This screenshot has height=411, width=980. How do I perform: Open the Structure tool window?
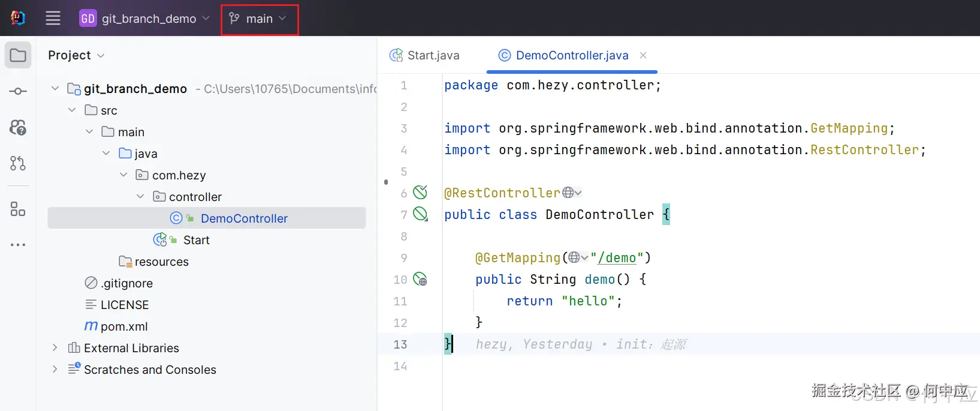[18, 209]
